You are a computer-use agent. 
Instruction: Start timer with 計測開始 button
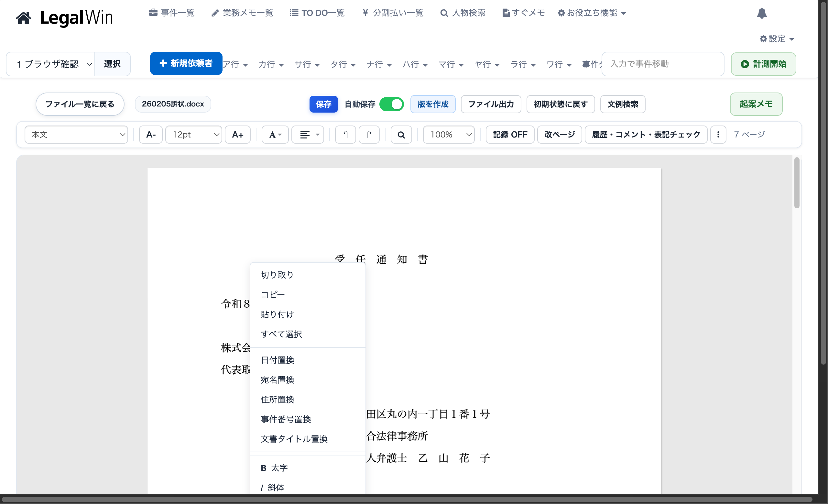coord(763,64)
